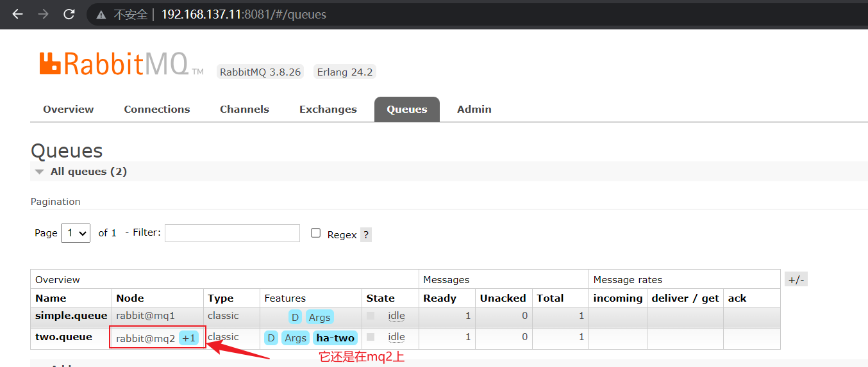This screenshot has width=868, height=367.
Task: Switch to the Channels tab
Action: click(244, 109)
